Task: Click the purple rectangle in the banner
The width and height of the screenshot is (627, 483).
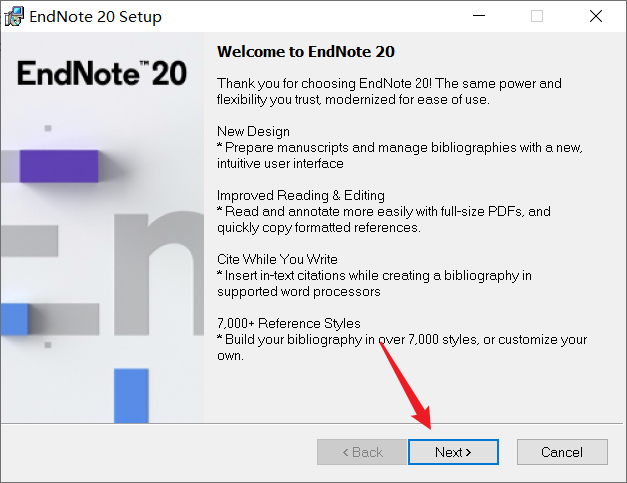Action: point(59,166)
